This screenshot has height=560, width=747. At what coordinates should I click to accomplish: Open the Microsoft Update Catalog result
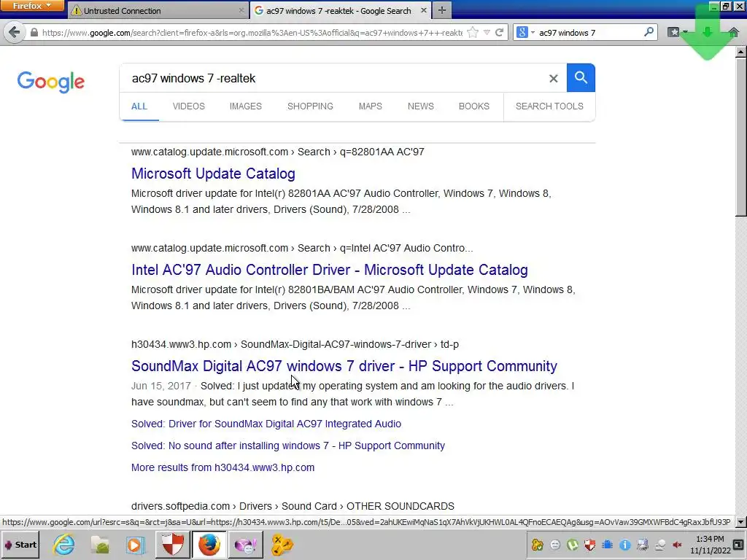coord(213,174)
